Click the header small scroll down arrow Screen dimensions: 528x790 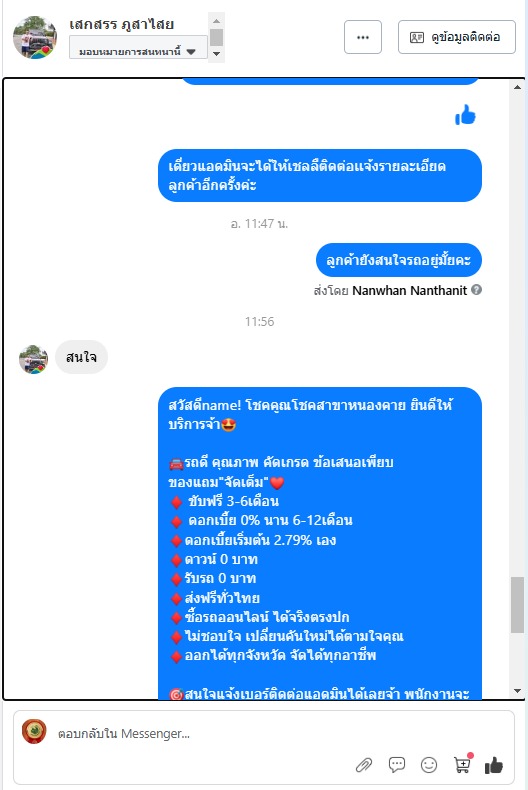(216, 53)
